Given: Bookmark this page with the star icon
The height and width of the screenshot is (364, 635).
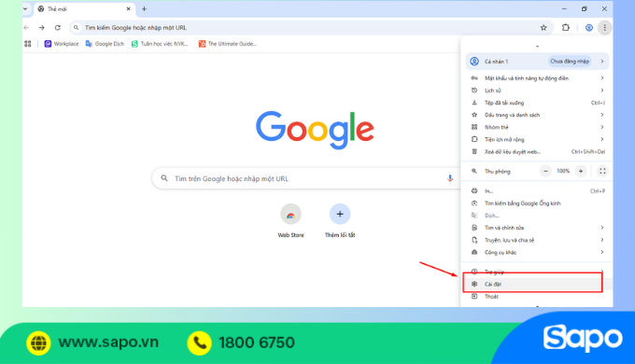Looking at the screenshot, I should [x=543, y=27].
